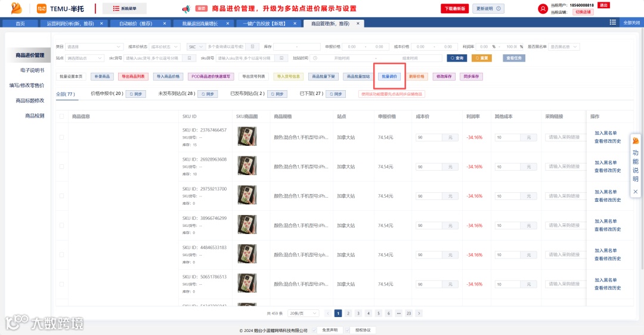Close the 一键广告投放 tab

(295, 23)
